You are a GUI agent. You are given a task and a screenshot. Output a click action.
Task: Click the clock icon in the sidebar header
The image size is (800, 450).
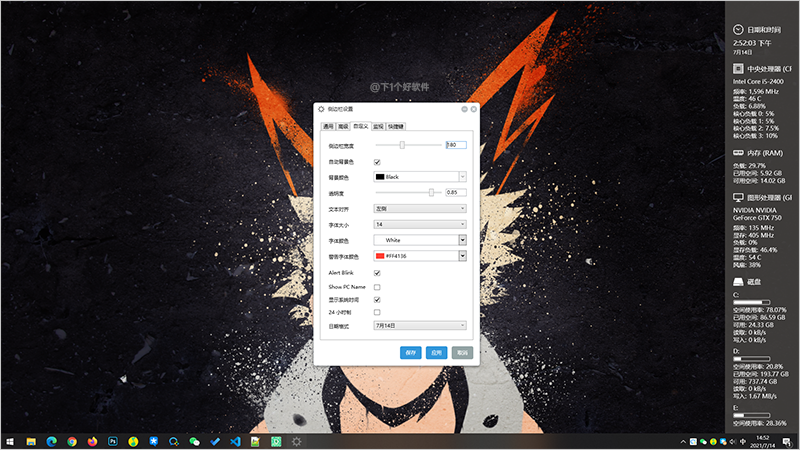click(738, 30)
